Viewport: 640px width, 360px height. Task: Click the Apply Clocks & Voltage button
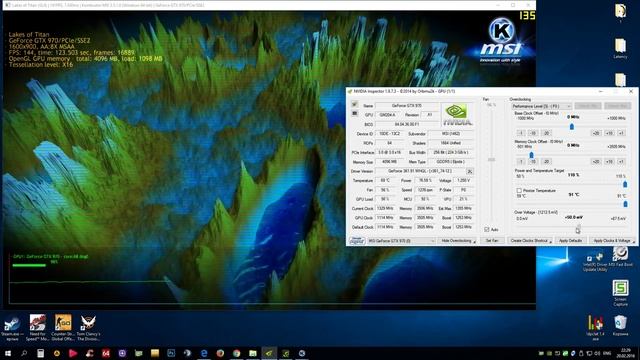[612, 241]
